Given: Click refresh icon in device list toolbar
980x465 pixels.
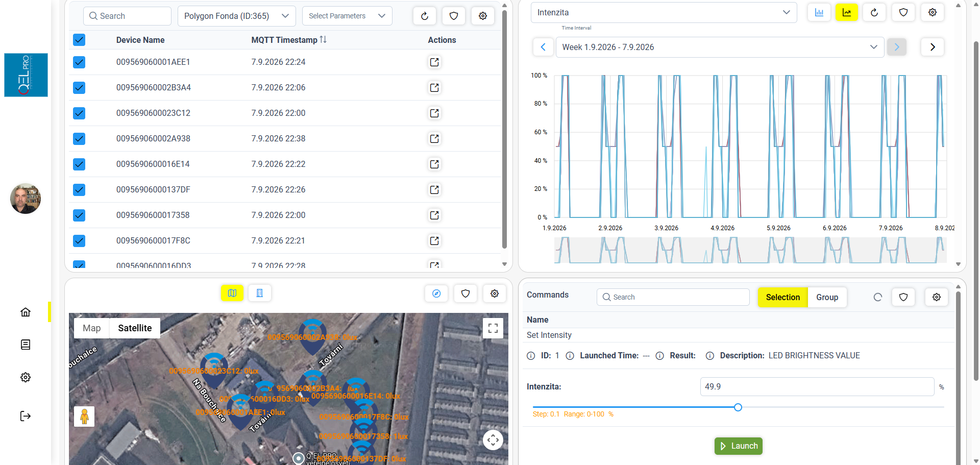Looking at the screenshot, I should (424, 16).
